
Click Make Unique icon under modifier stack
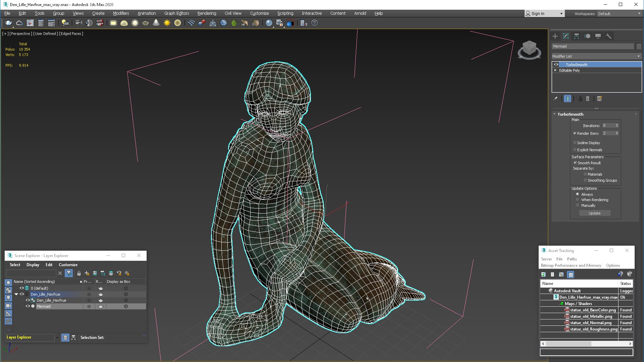tap(579, 99)
